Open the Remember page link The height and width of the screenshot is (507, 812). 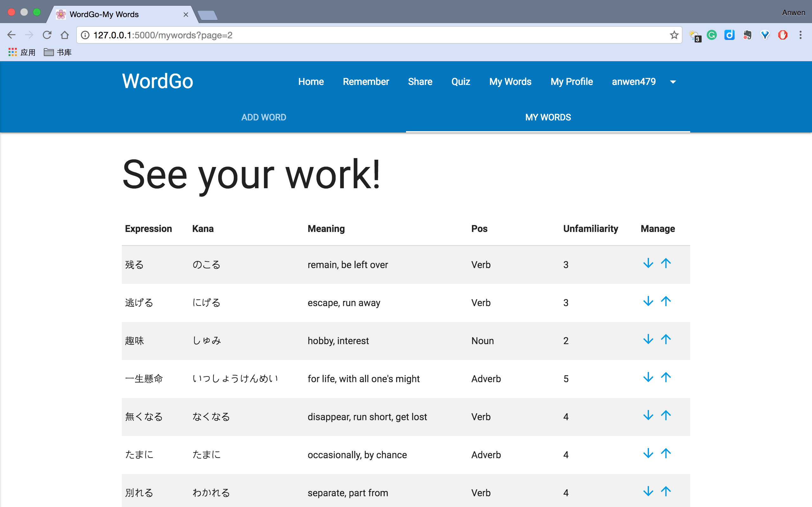366,82
